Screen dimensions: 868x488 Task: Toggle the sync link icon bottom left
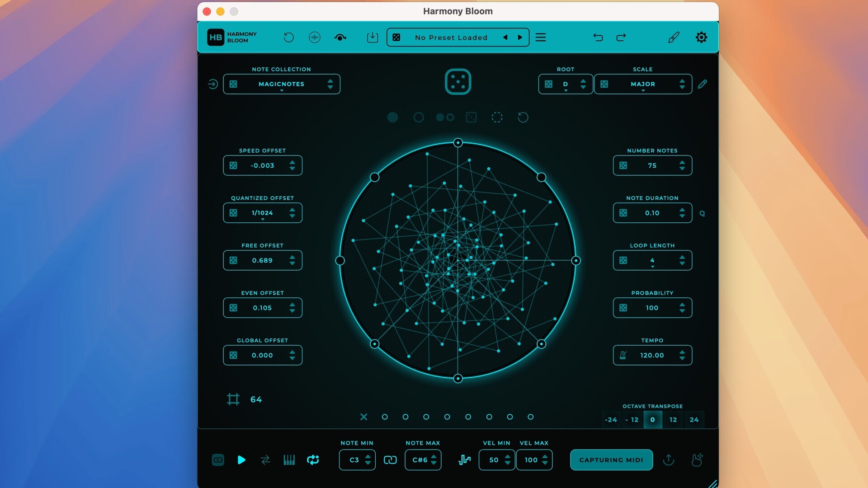pyautogui.click(x=218, y=460)
